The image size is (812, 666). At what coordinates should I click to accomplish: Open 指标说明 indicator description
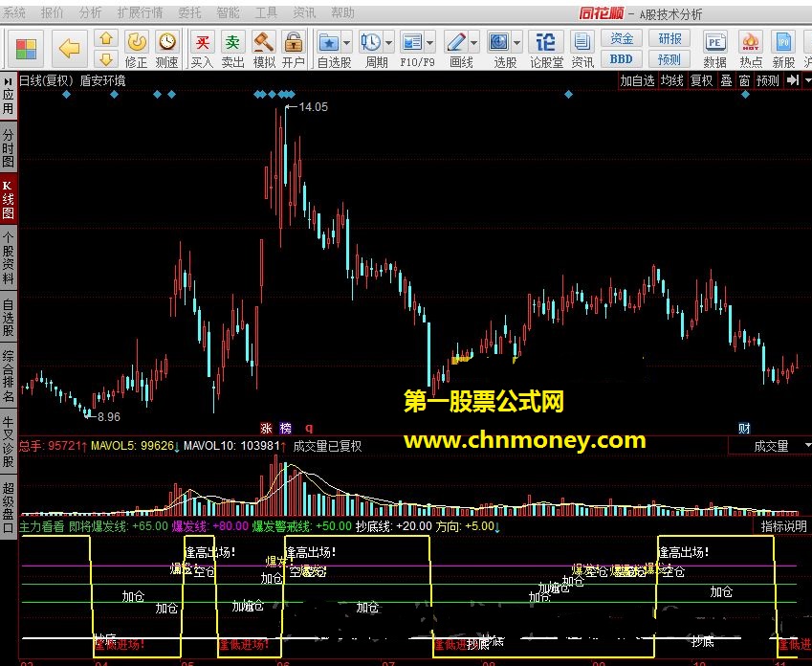(783, 526)
